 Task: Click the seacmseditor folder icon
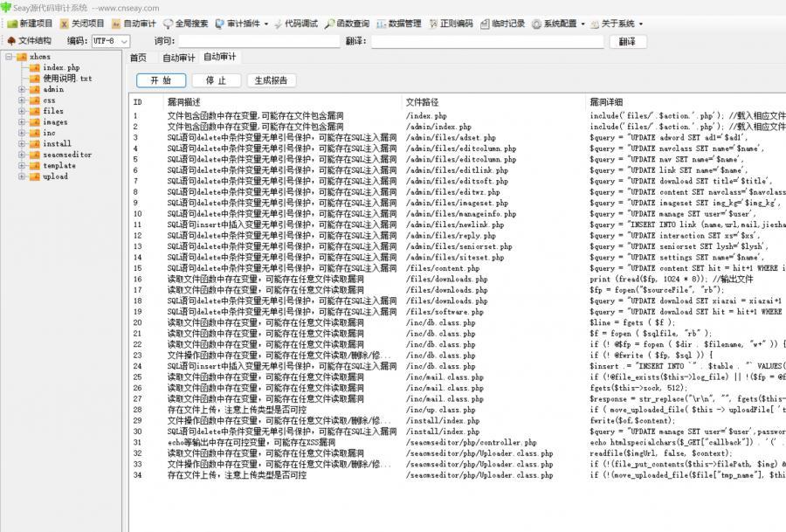point(35,155)
